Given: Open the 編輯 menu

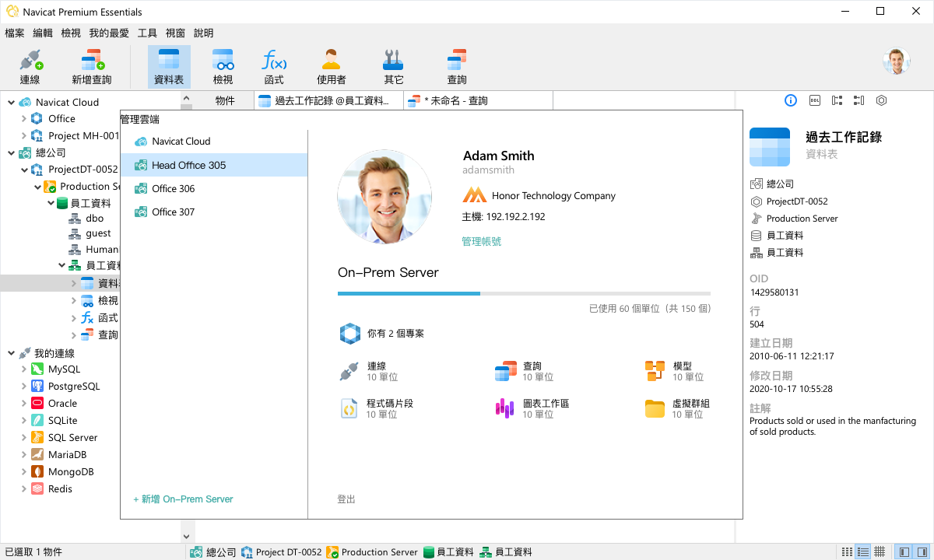Looking at the screenshot, I should pos(43,33).
